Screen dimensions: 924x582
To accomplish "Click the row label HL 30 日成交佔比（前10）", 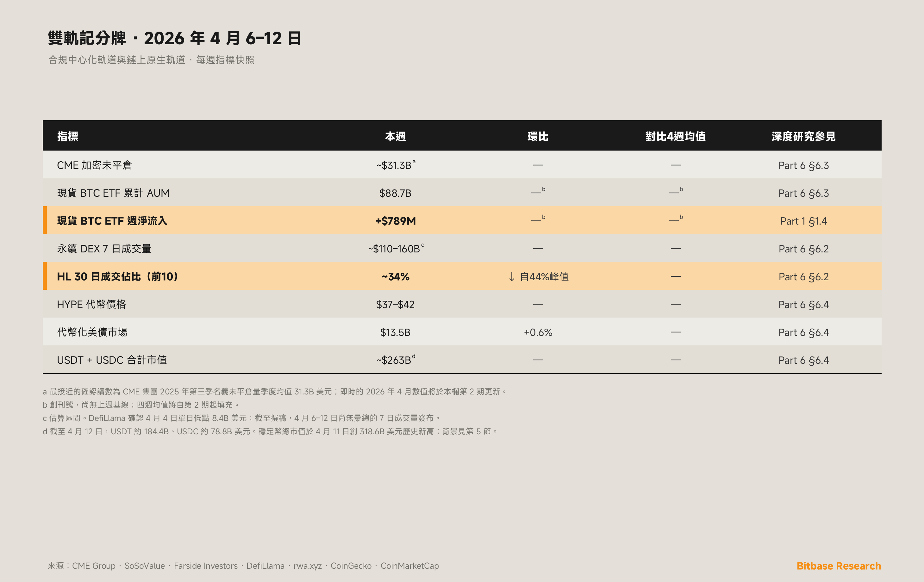I will 117,277.
